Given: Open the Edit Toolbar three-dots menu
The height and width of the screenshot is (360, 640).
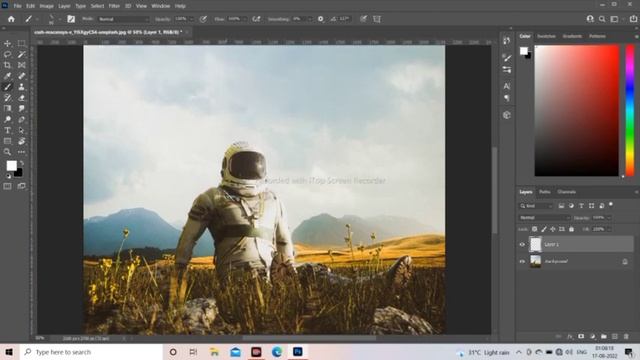Looking at the screenshot, I should coord(22,152).
